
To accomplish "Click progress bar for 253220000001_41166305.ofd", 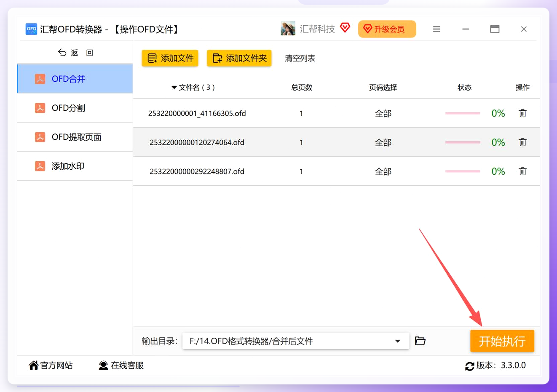I will pos(463,113).
